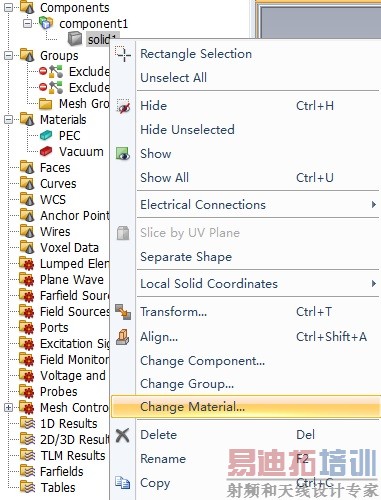
Task: Click the Hide eye icon in menu
Action: point(123,106)
